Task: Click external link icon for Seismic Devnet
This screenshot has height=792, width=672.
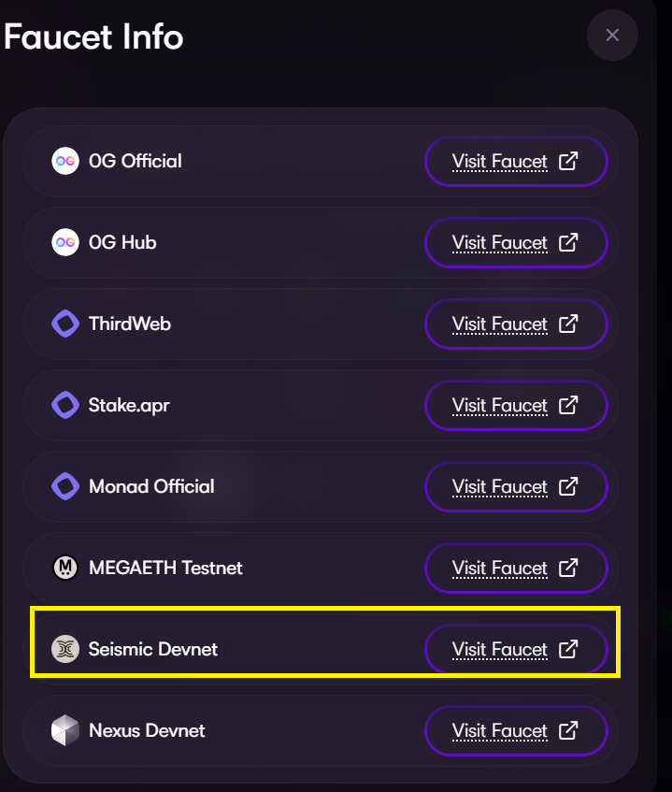Action: [x=568, y=649]
